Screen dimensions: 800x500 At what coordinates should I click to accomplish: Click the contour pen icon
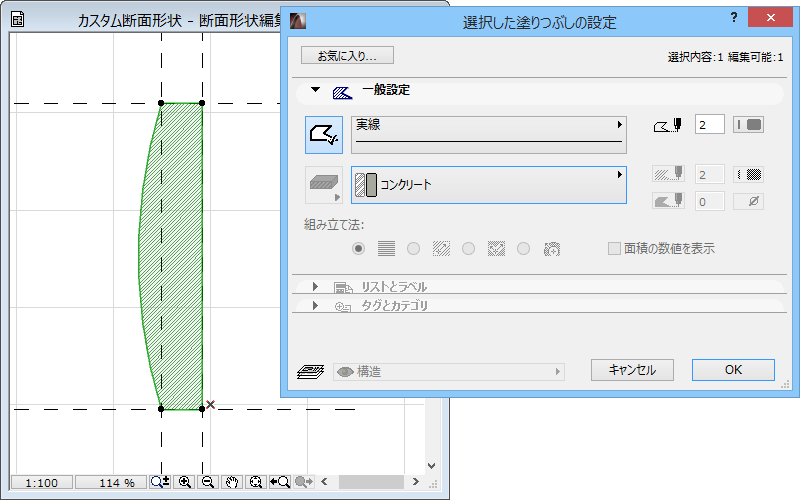pyautogui.click(x=668, y=125)
